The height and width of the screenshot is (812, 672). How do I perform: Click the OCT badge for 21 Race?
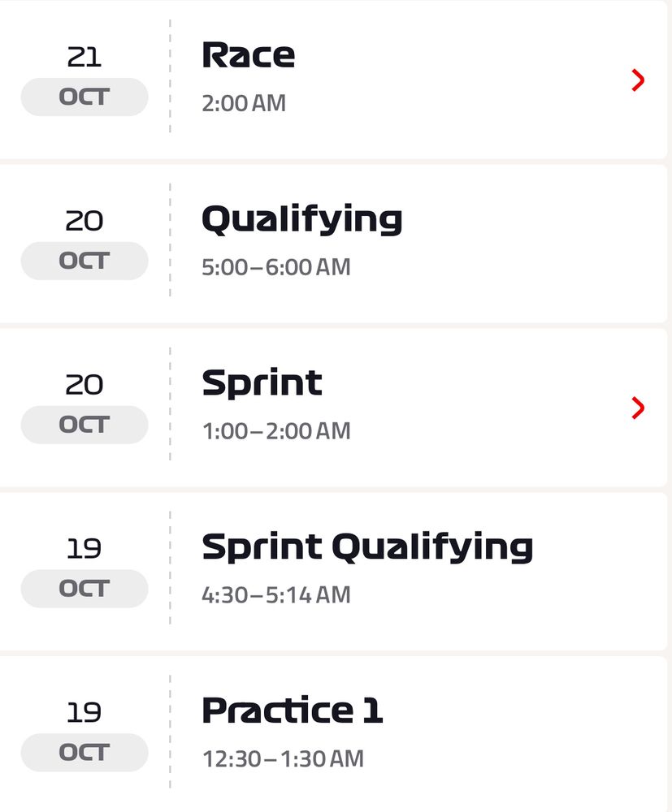85,97
